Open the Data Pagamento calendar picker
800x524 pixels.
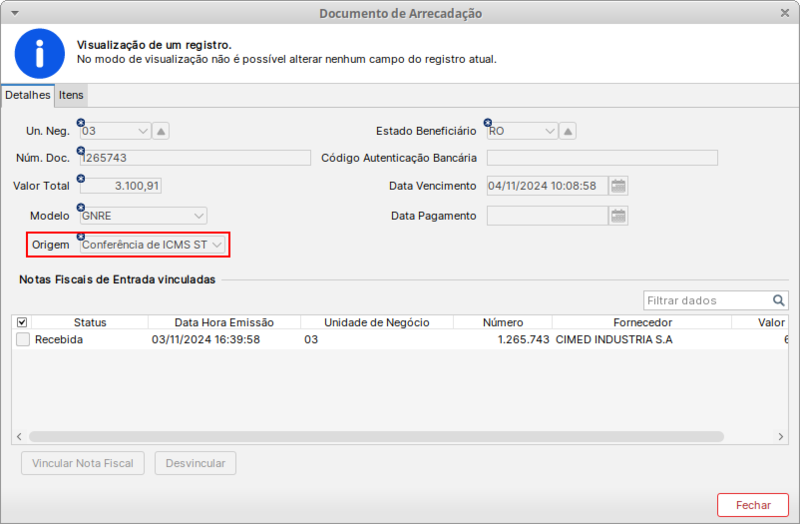tap(618, 215)
